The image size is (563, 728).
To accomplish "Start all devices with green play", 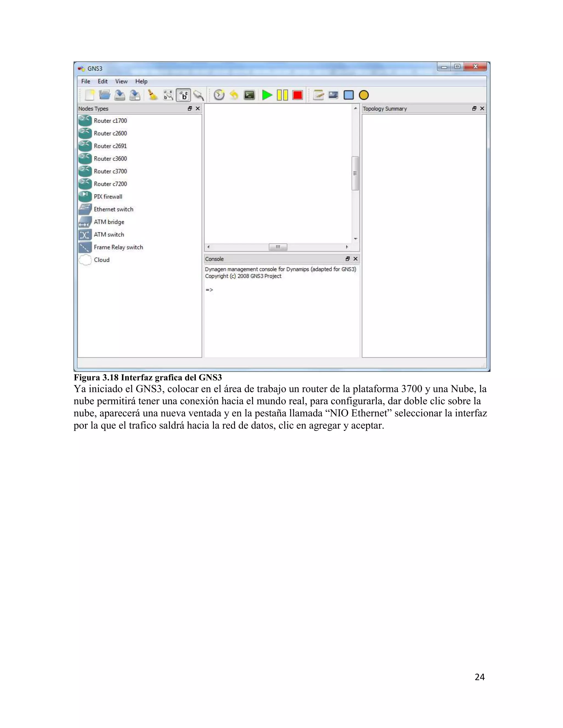I will tap(267, 95).
